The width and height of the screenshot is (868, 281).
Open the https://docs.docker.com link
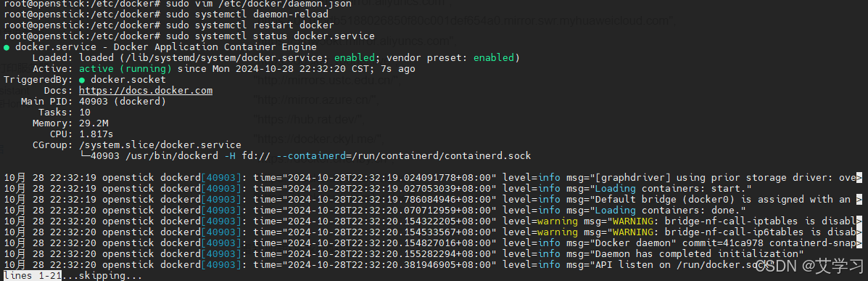coord(146,90)
